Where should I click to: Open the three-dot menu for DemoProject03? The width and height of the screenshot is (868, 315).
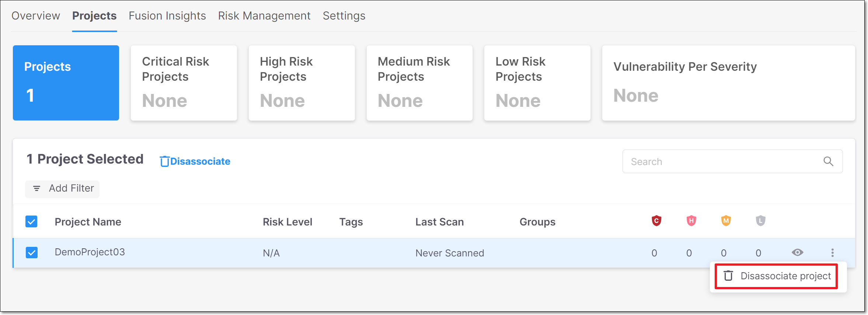pos(832,253)
